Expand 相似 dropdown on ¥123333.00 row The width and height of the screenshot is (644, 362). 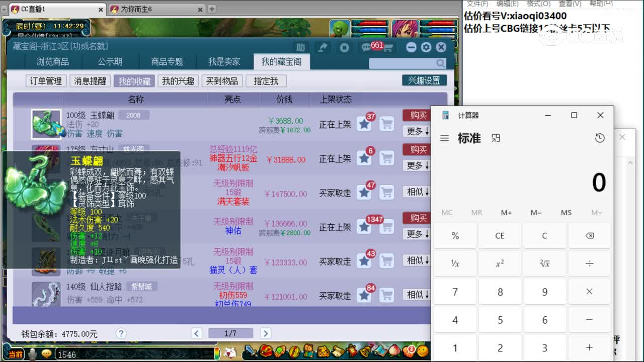pos(416,260)
